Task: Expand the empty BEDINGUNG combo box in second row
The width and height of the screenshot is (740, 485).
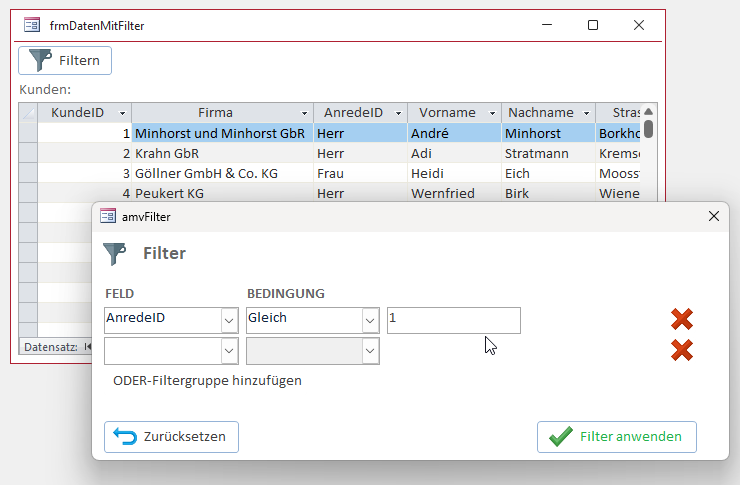Action: pos(370,351)
